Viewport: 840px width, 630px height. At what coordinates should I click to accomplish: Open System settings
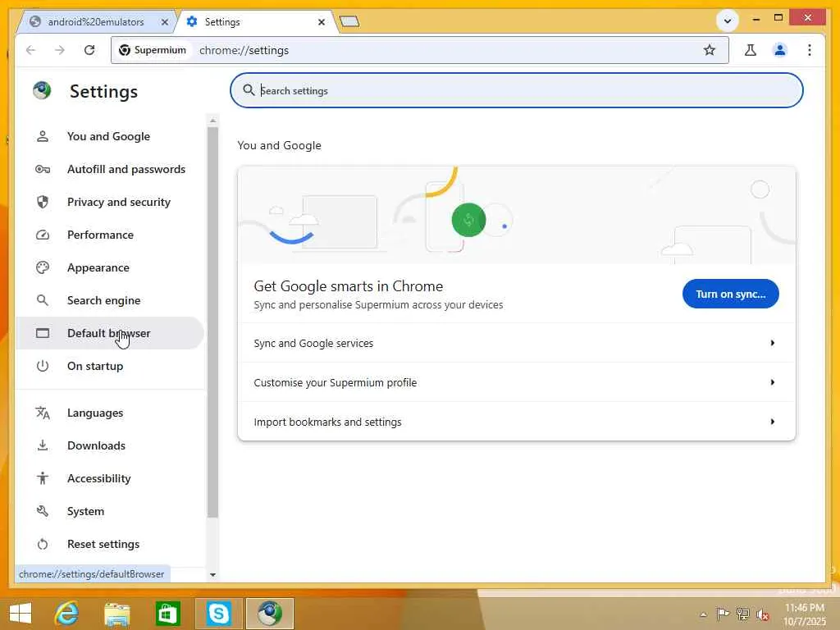[110, 511]
